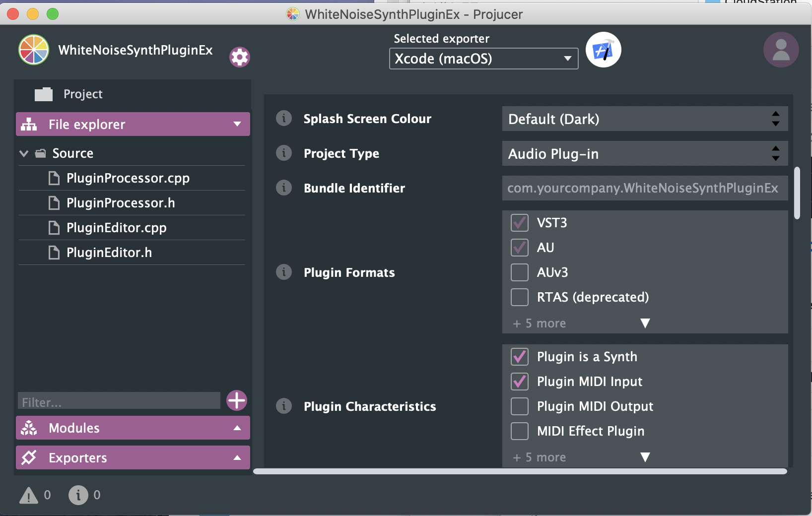Viewport: 812px width, 516px height.
Task: Click the warning triangle in the status bar
Action: (28, 495)
